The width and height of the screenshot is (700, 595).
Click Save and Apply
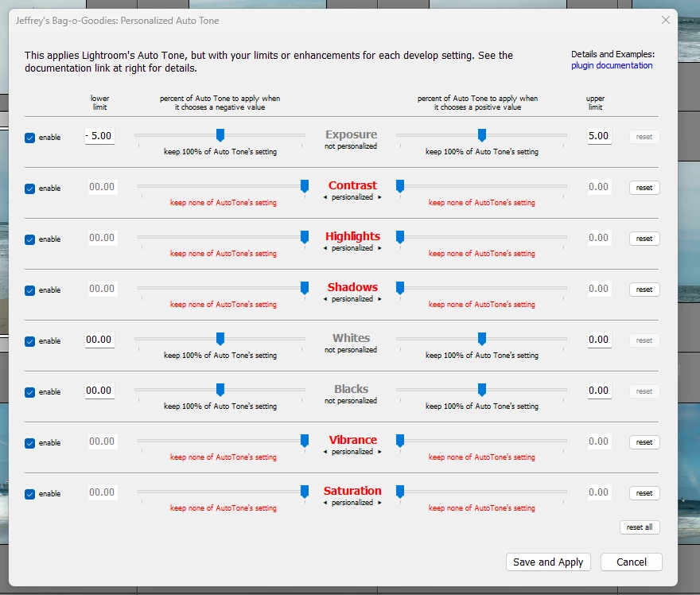548,562
